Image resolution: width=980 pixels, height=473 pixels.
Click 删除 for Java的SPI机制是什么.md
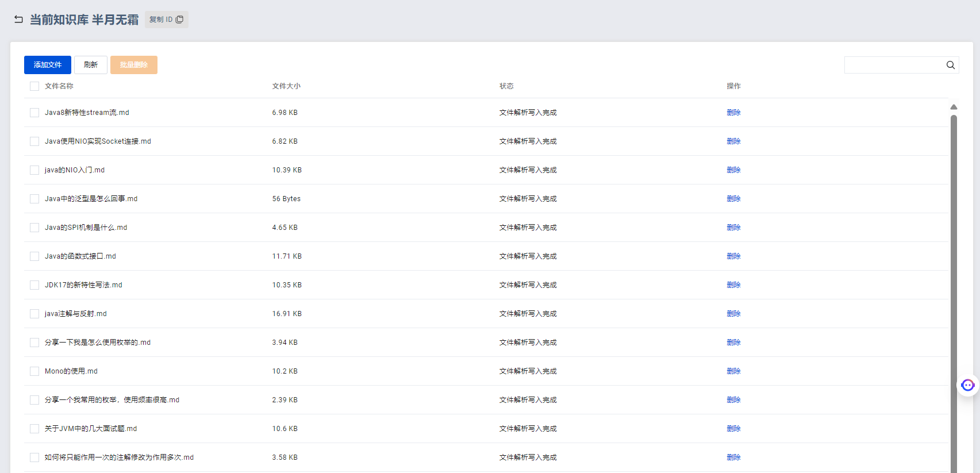(733, 228)
